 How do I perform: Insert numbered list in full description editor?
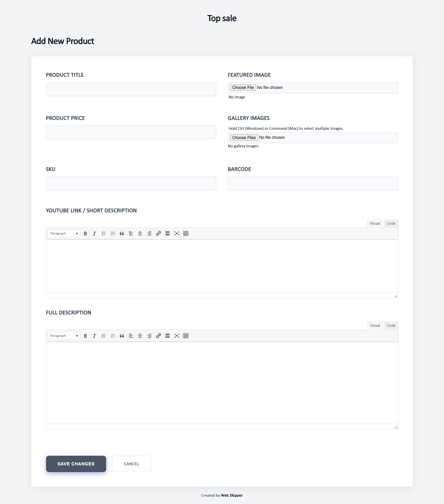pos(113,336)
